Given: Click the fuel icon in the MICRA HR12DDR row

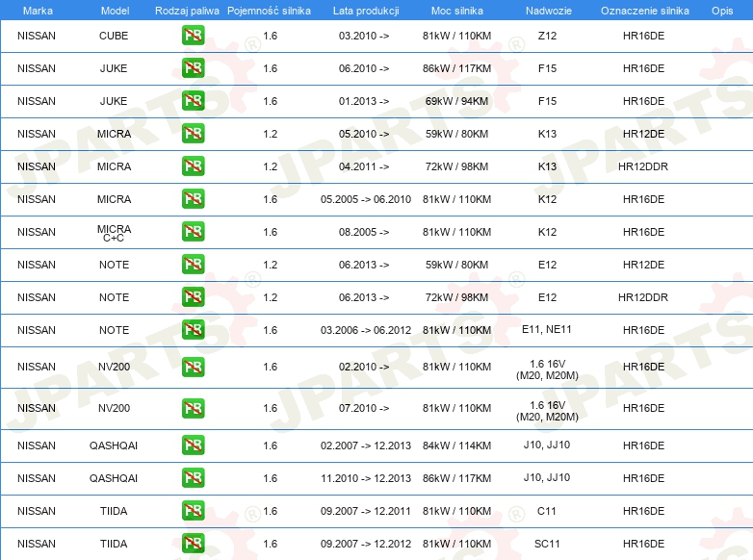Looking at the screenshot, I should pos(193,166).
